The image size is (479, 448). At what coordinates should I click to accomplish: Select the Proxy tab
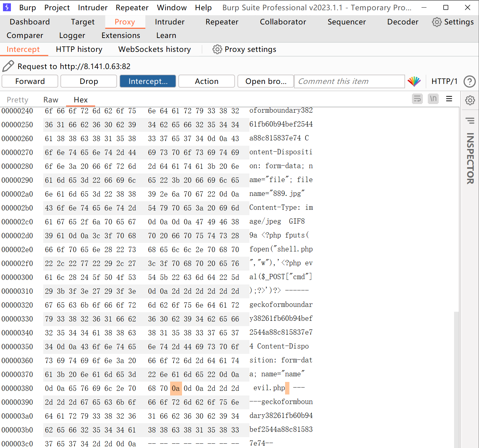pos(125,22)
